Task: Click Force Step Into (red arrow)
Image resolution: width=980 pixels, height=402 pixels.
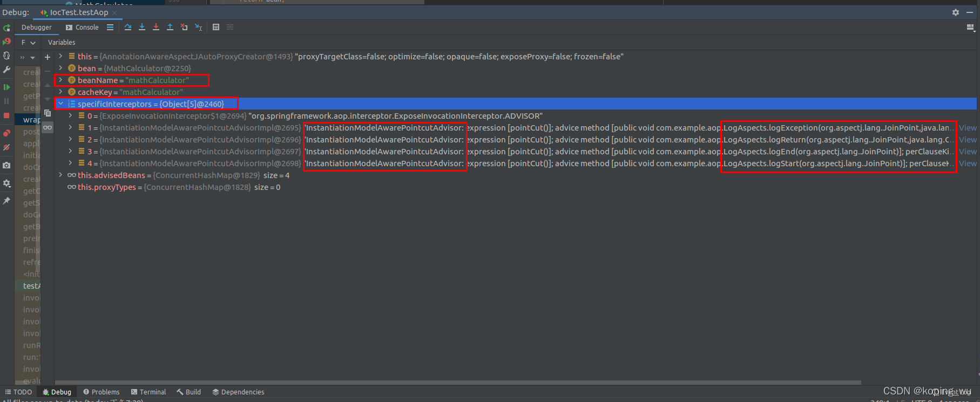Action: (x=156, y=27)
